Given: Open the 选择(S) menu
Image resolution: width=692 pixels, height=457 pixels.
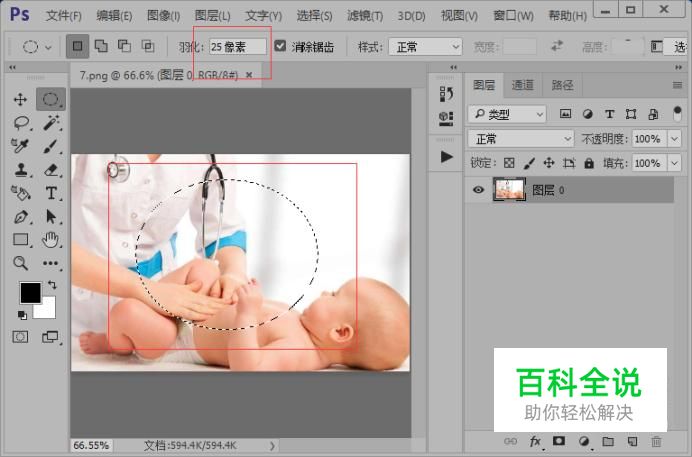Looking at the screenshot, I should point(314,16).
